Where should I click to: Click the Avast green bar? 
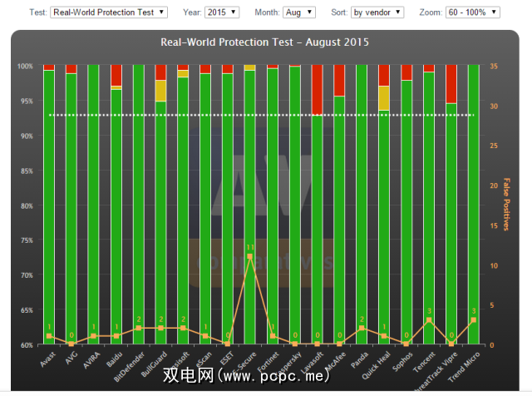(49, 207)
